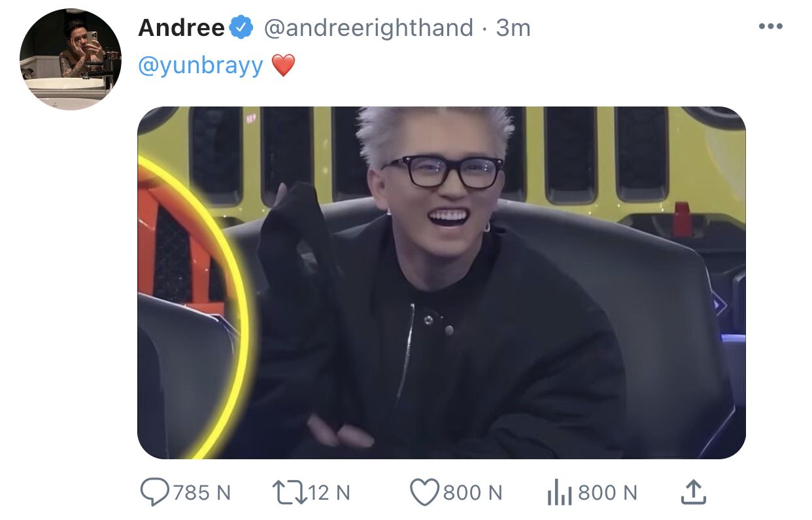812x520 pixels.
Task: Click the reply speech bubble icon
Action: click(155, 493)
